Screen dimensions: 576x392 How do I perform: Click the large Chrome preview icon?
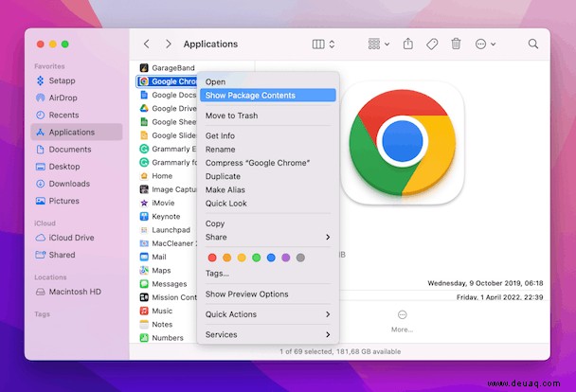[403, 142]
